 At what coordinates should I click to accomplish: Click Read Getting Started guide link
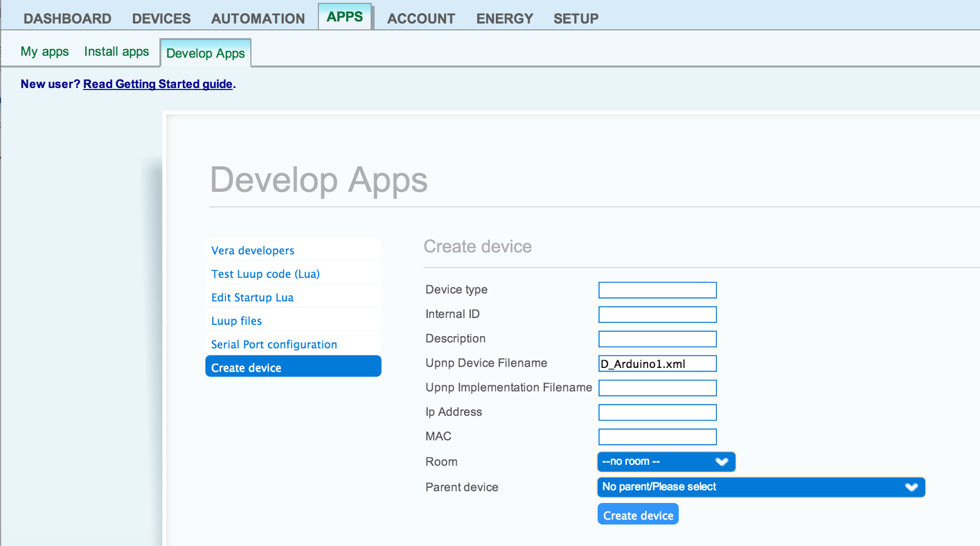coord(158,84)
